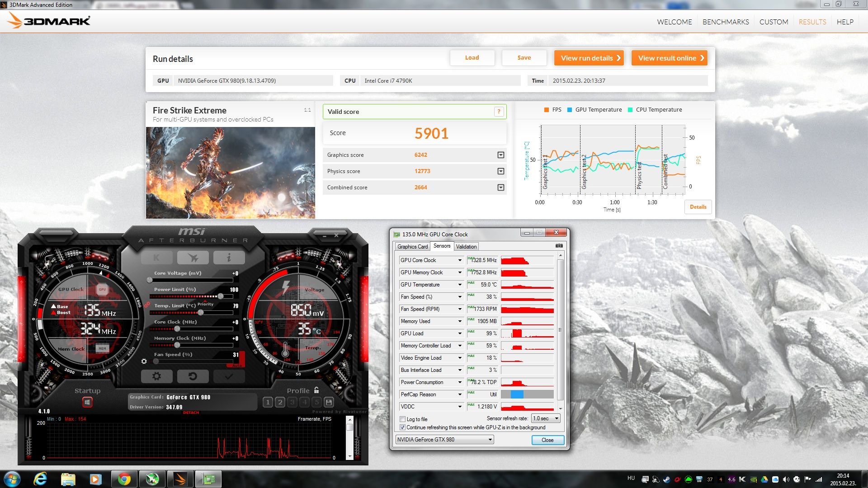Open fan speed settings small gear icon
Viewport: 868px width, 488px height.
[144, 361]
